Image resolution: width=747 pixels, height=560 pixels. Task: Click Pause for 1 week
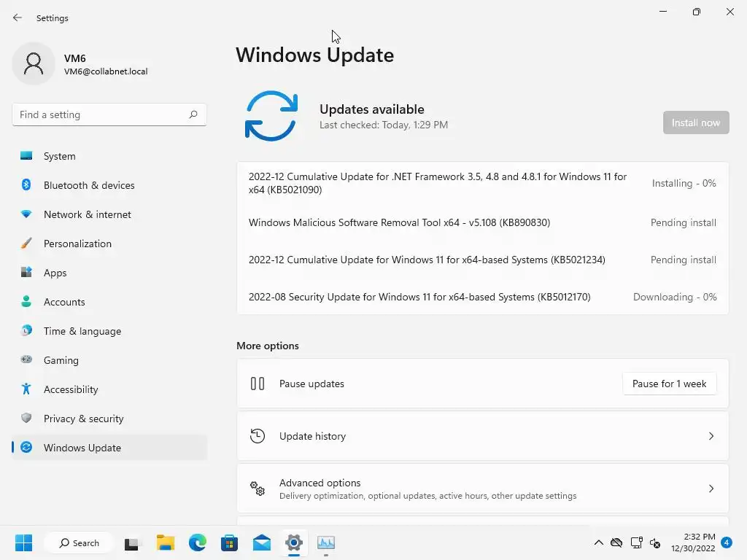coord(669,384)
